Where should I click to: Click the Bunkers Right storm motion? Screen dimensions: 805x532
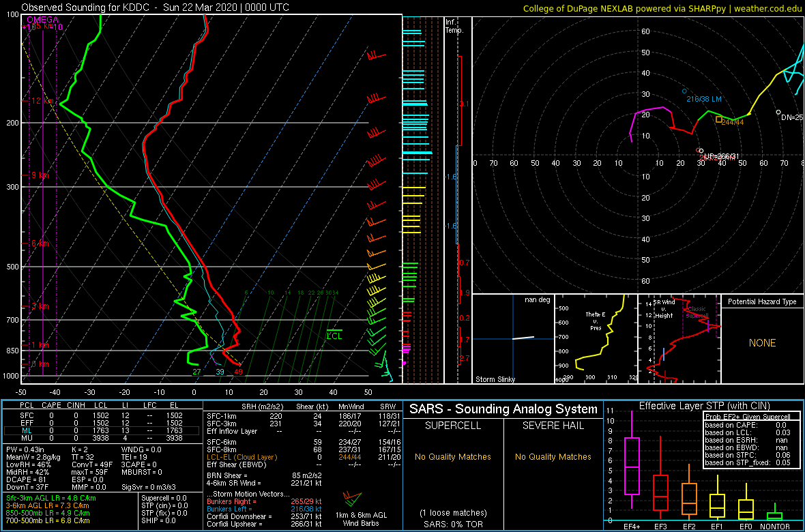click(x=264, y=501)
